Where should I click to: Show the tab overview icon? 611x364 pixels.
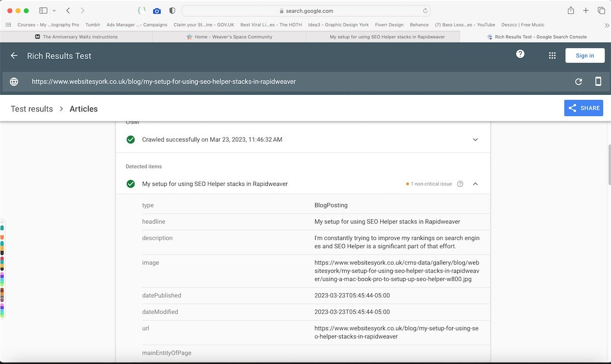(x=601, y=11)
